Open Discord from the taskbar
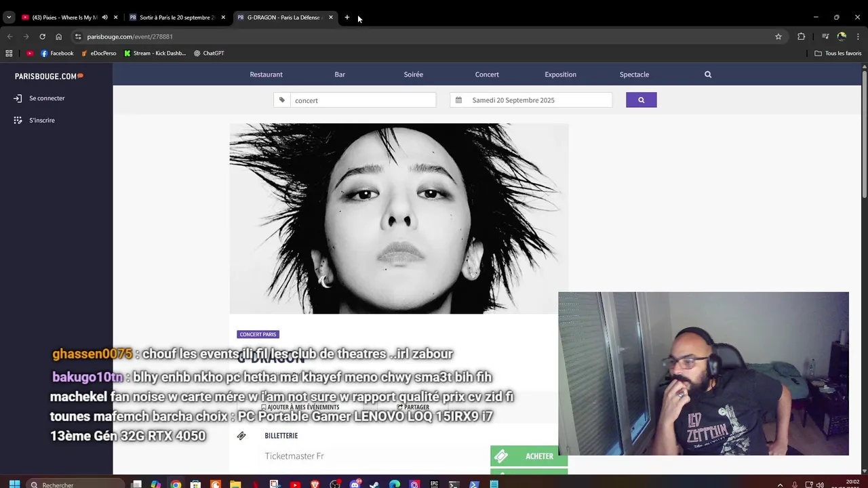The width and height of the screenshot is (868, 488). (355, 485)
